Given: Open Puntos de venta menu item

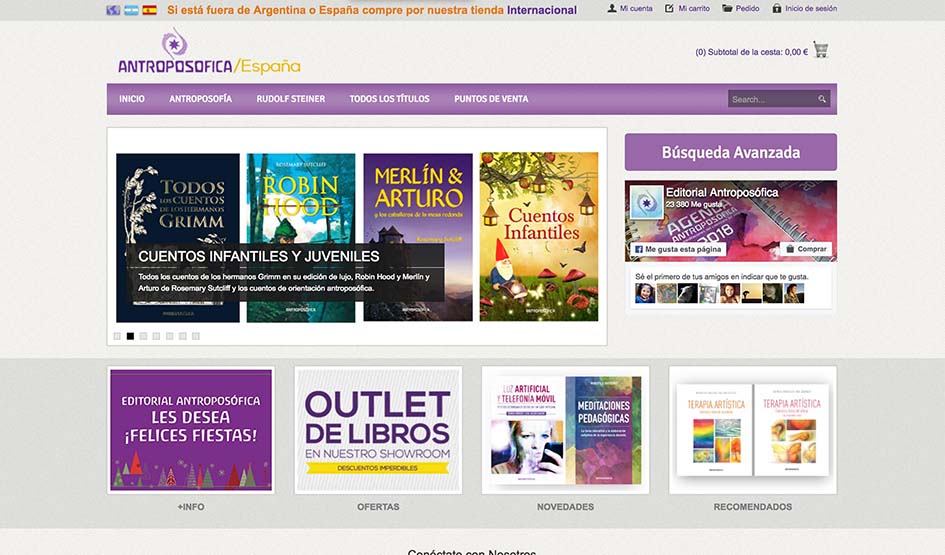Looking at the screenshot, I should click(x=491, y=99).
